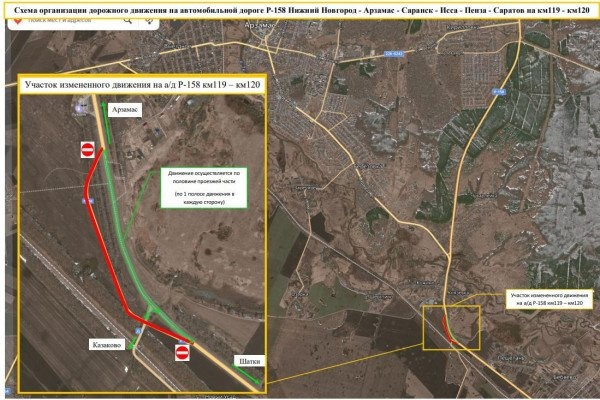Click the green detour route in inset

[x=130, y=250]
